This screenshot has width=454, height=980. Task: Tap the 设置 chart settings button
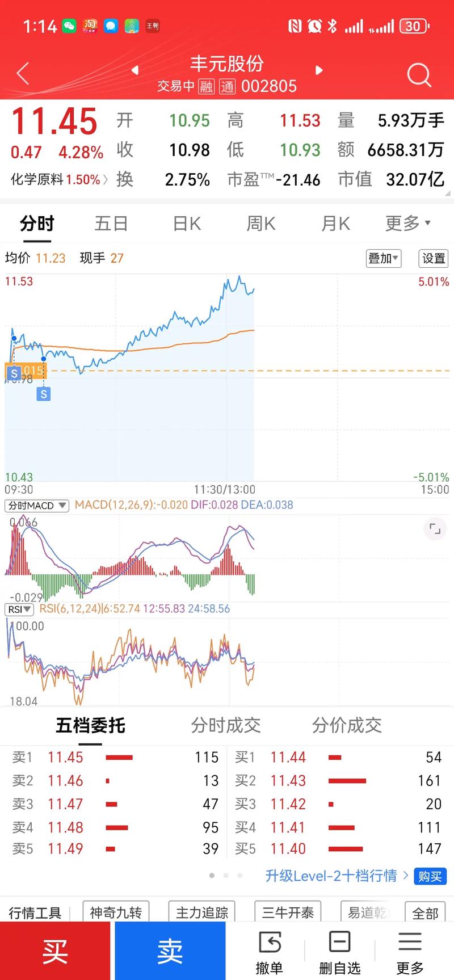(434, 258)
